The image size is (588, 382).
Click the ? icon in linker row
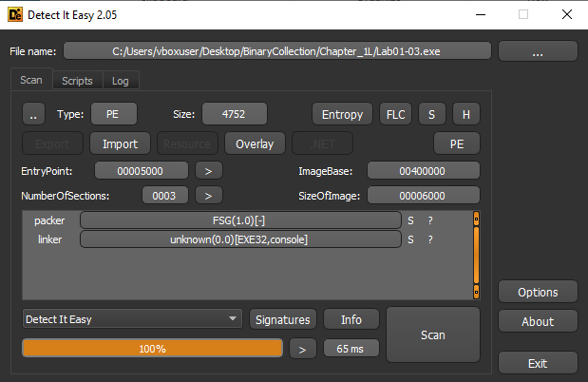click(430, 239)
